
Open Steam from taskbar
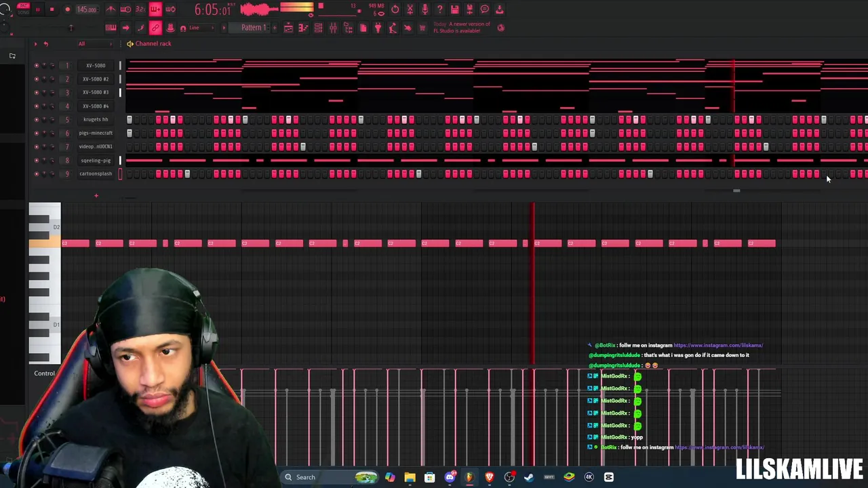coord(529,477)
